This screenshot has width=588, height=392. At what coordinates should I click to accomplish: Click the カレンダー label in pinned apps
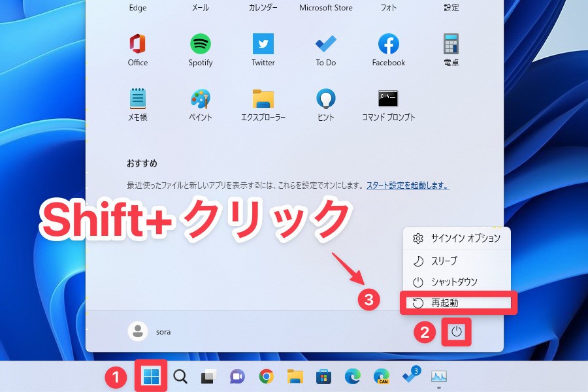tap(263, 7)
